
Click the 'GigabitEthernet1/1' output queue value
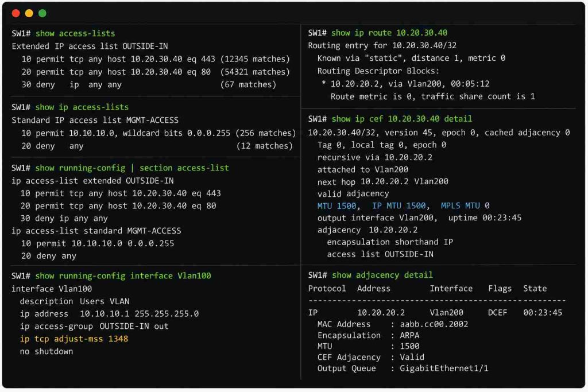point(444,368)
